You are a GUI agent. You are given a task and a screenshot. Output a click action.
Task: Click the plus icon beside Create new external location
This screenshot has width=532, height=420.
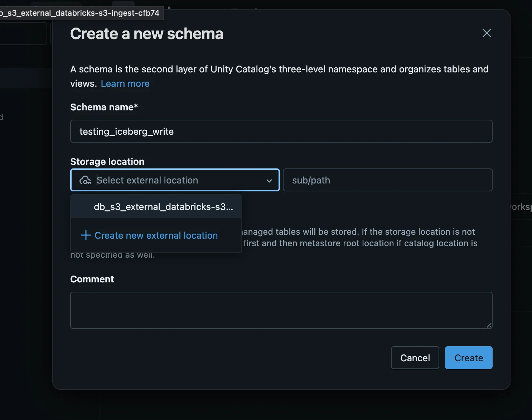(86, 235)
